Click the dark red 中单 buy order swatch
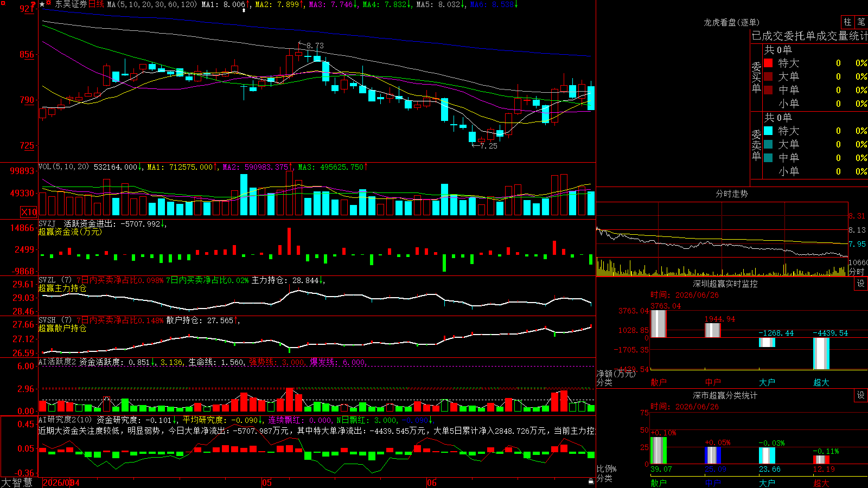This screenshot has width=868, height=488. pyautogui.click(x=768, y=90)
